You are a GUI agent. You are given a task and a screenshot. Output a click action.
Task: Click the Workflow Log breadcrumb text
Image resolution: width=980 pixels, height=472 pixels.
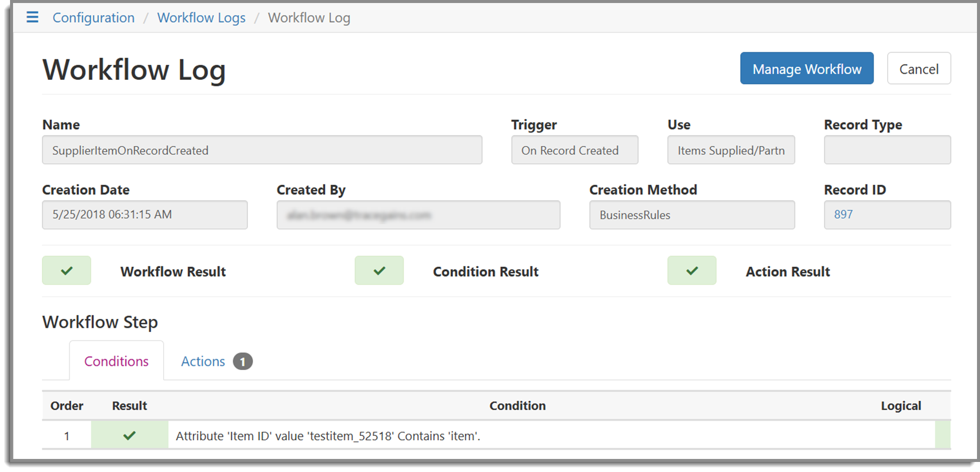point(309,18)
